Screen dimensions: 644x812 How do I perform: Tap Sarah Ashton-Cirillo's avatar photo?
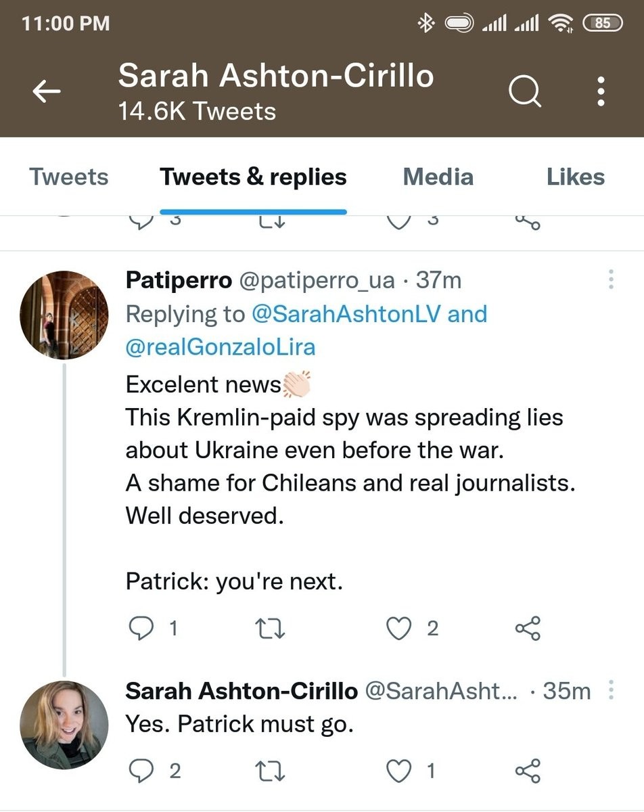64,725
